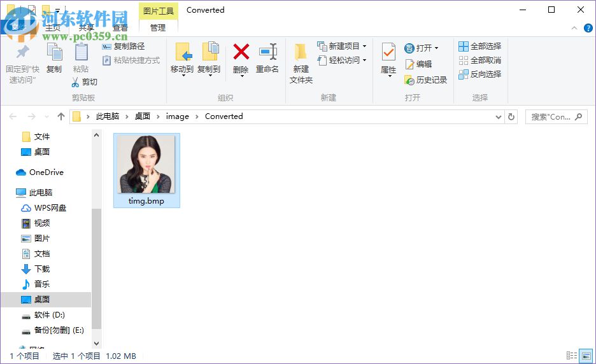This screenshot has width=596, height=364.
Task: Open the Help question mark icon
Action: click(x=588, y=28)
